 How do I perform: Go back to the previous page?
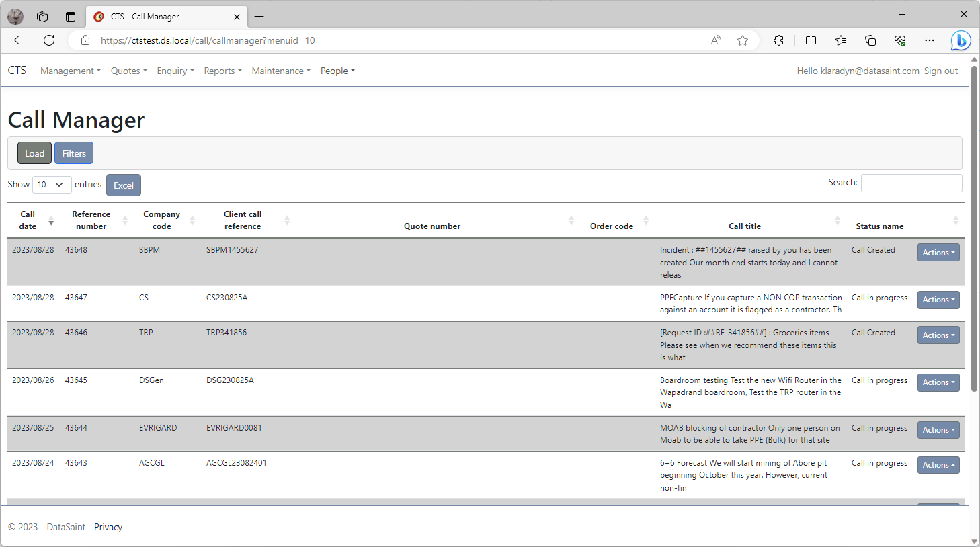[x=19, y=40]
